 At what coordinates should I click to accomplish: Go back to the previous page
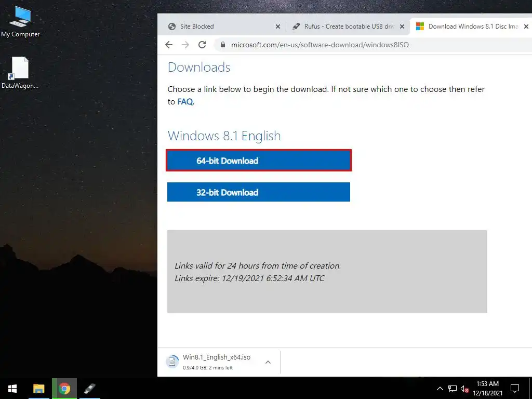coord(169,45)
